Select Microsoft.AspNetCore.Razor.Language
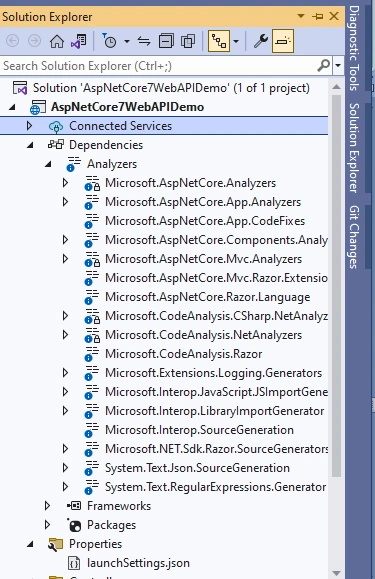Image resolution: width=375 pixels, height=579 pixels. click(x=207, y=297)
